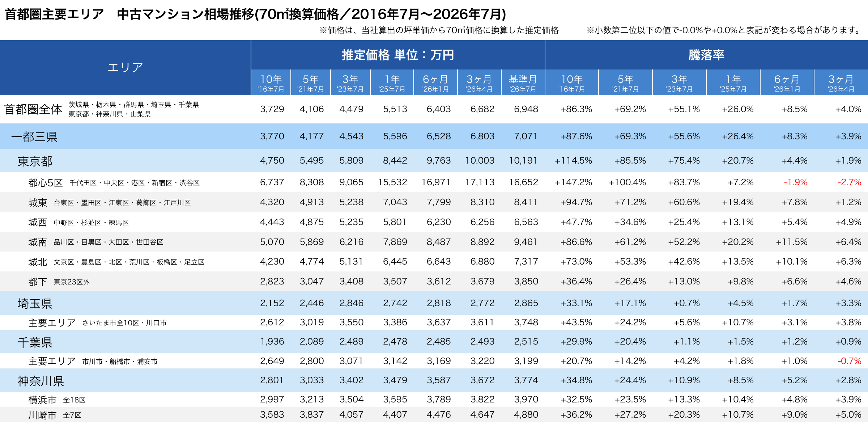Image resolution: width=868 pixels, height=422 pixels.
Task: Select the 8,411 price in 城東 row
Action: [526, 202]
